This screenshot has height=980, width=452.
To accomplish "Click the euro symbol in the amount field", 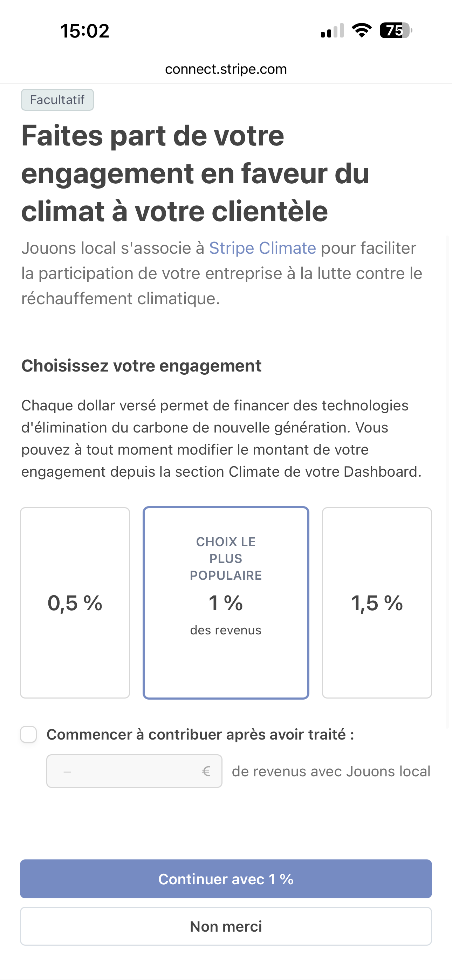I will click(206, 771).
